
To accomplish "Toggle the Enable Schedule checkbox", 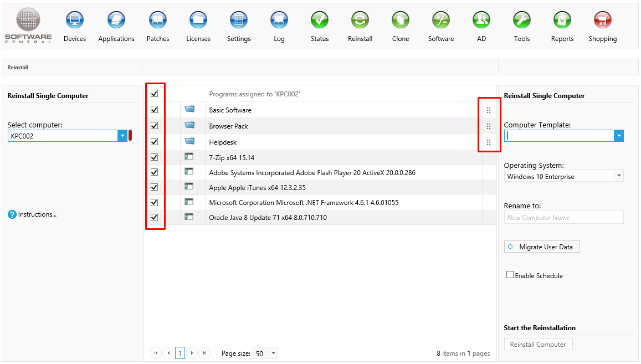I will 510,275.
